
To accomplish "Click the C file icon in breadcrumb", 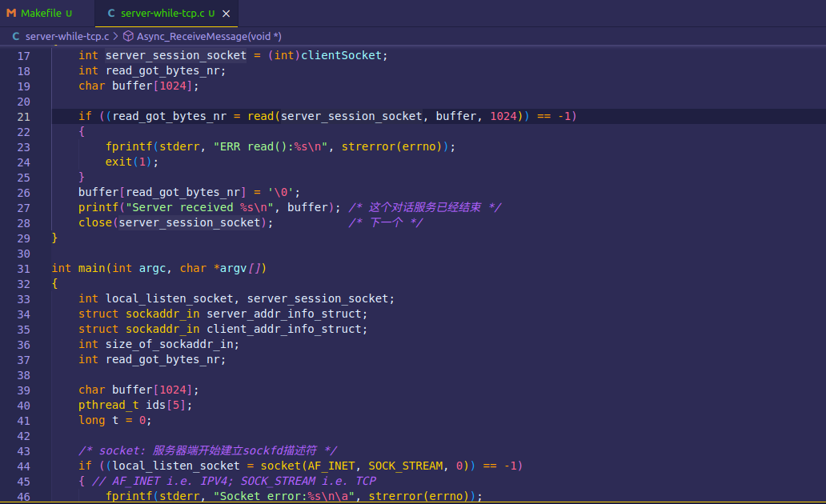I will pos(16,36).
